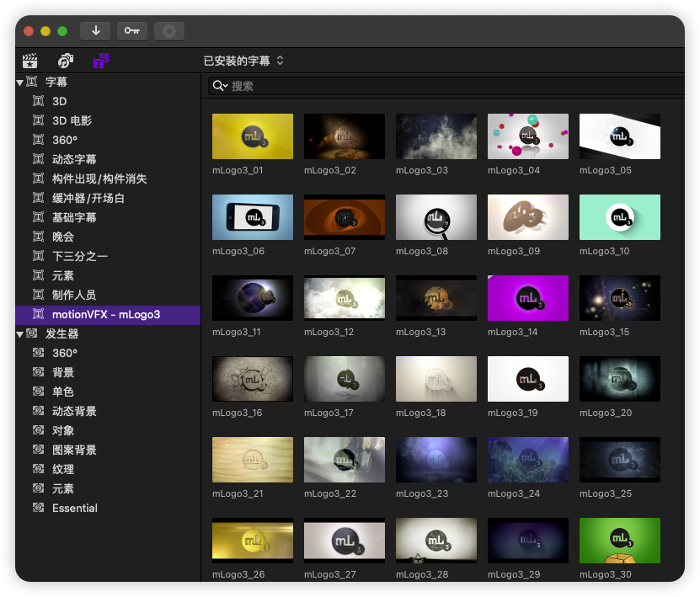Click the mLogo3_18 title label
The height and width of the screenshot is (597, 700).
(x=421, y=413)
